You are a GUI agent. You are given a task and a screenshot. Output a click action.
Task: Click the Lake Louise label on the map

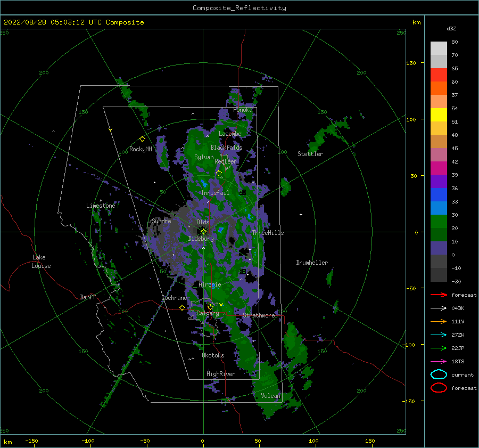41,262
